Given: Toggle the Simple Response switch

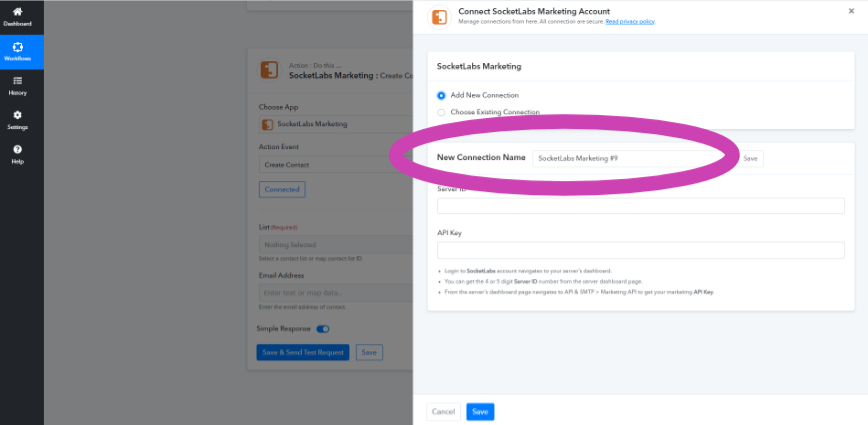Looking at the screenshot, I should point(323,329).
